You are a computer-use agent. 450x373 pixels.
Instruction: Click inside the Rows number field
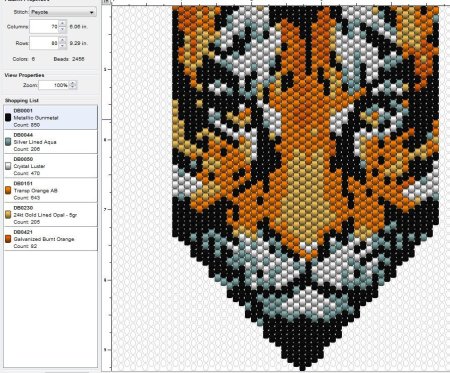pyautogui.click(x=44, y=43)
